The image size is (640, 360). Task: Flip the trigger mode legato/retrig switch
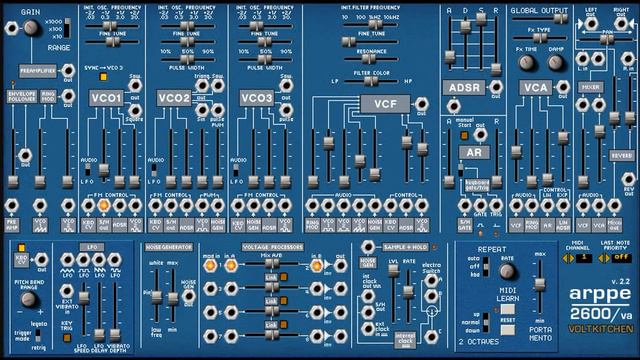pos(38,336)
